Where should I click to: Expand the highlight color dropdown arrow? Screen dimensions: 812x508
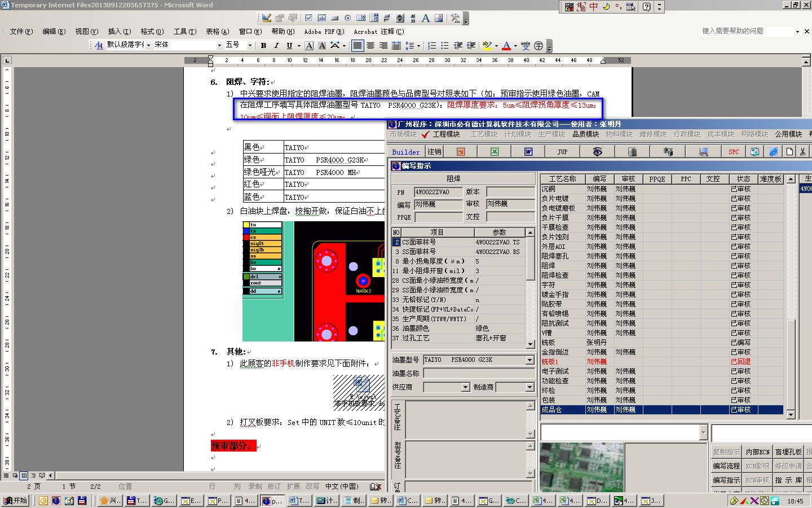496,46
